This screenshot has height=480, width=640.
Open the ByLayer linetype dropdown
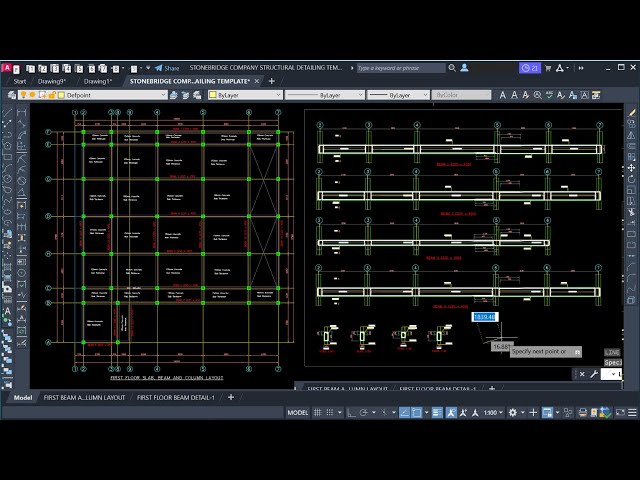pyautogui.click(x=324, y=95)
